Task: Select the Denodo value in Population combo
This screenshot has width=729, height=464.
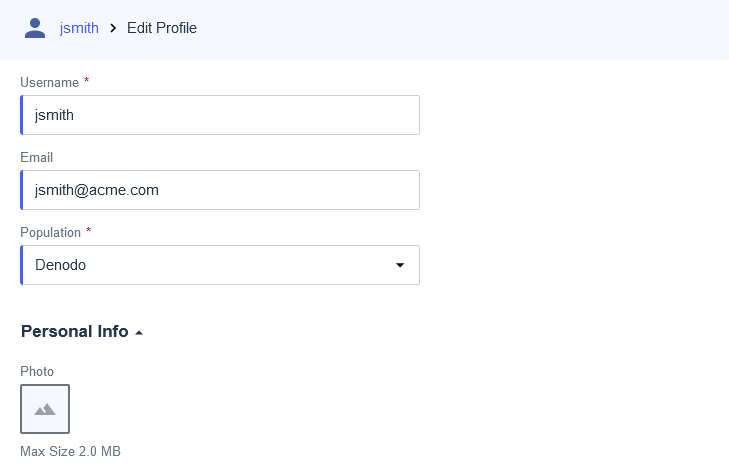Action: [x=60, y=265]
